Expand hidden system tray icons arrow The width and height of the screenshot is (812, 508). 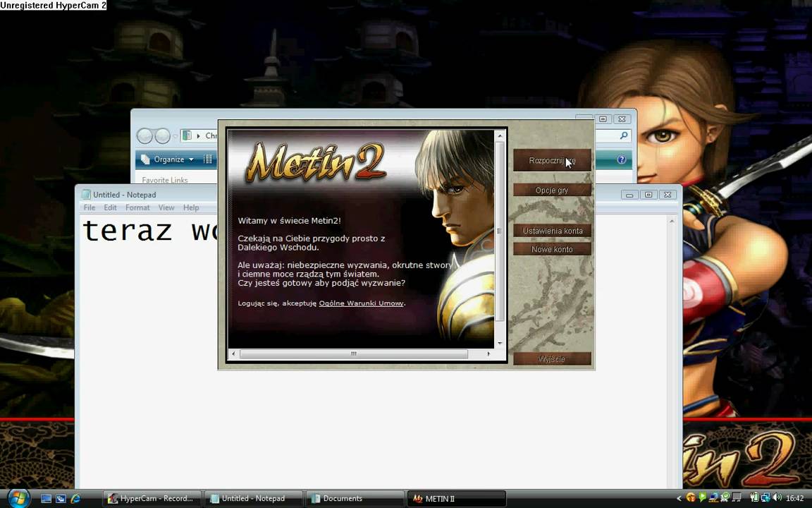click(x=679, y=499)
